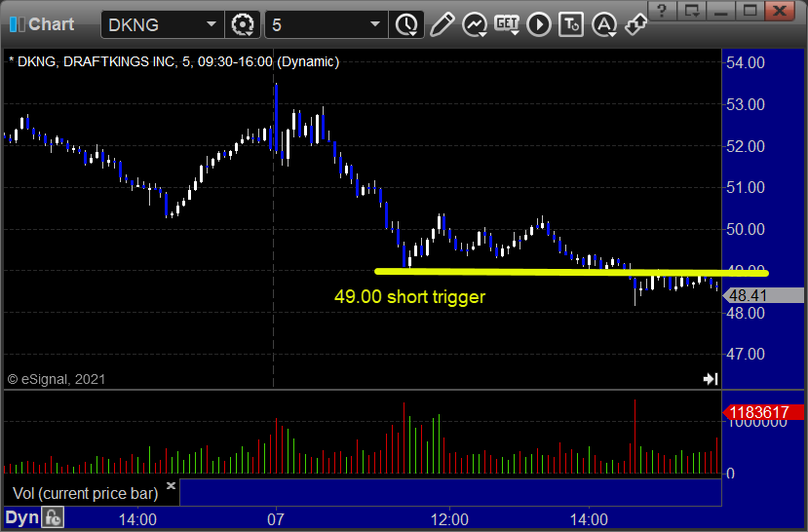Close the Vol study panel with x
This screenshot has width=808, height=532.
point(172,485)
